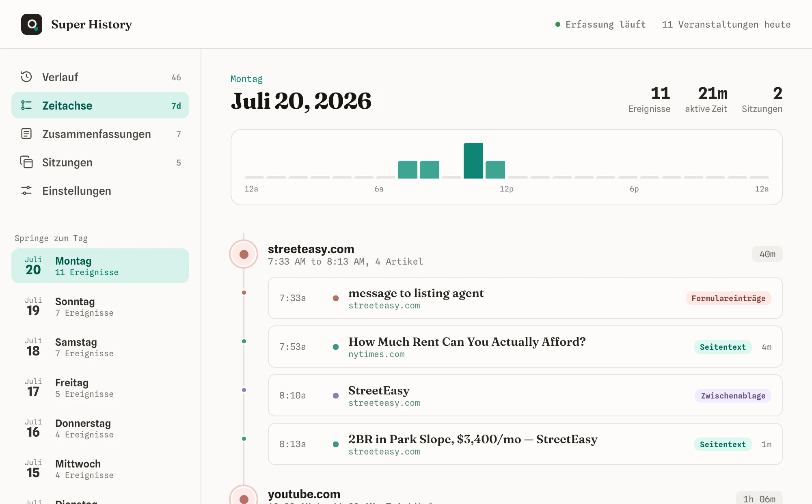
Task: Go to Zusammenfassungen section
Action: (100, 134)
